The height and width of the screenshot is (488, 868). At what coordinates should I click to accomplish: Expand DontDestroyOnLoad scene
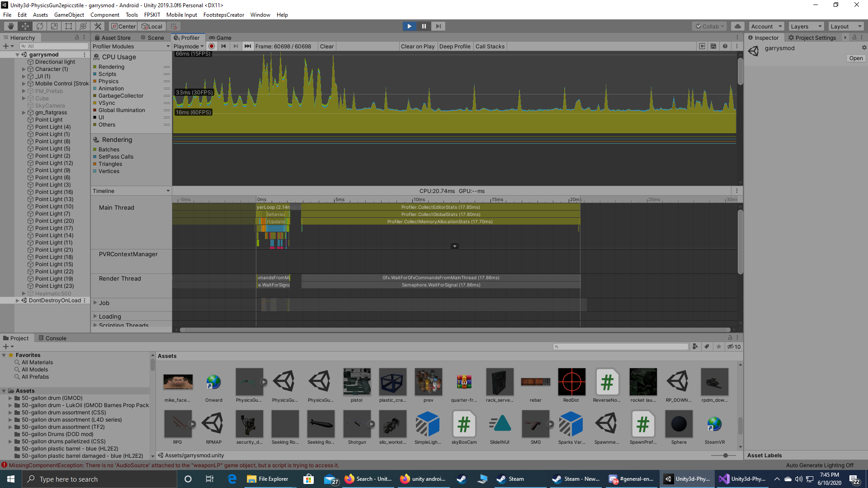pos(18,300)
